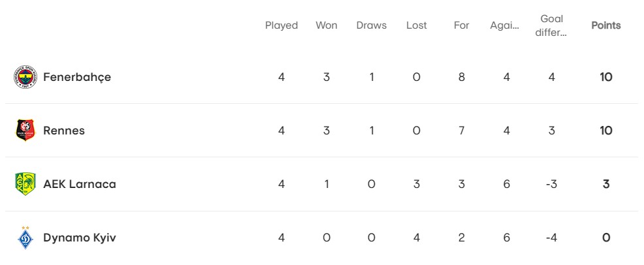Open the AEK Larnaca team link

[x=80, y=184]
